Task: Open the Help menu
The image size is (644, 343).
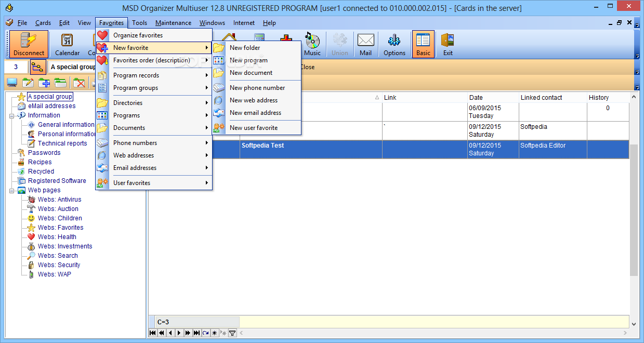Action: [x=269, y=23]
